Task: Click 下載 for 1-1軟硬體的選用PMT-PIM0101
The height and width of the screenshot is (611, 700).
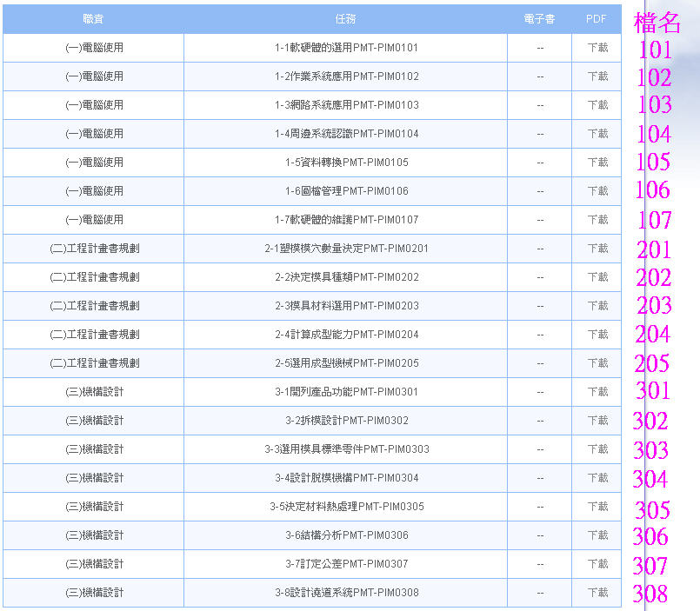Action: (x=597, y=48)
